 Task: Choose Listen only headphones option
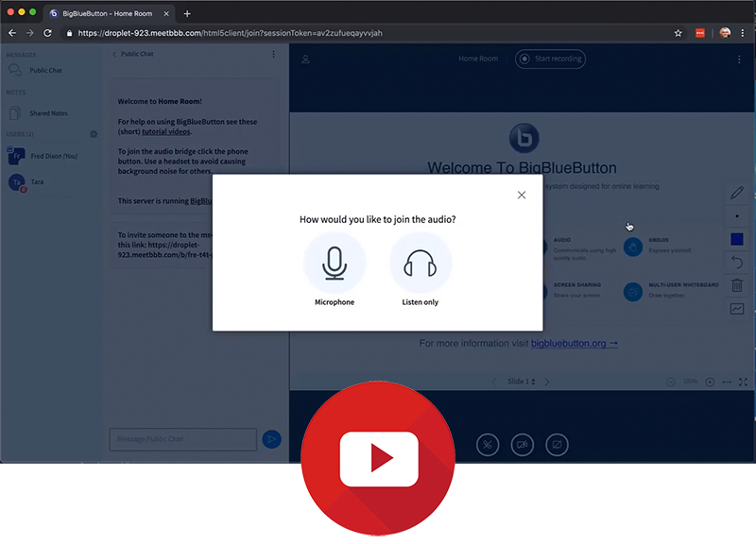point(420,263)
